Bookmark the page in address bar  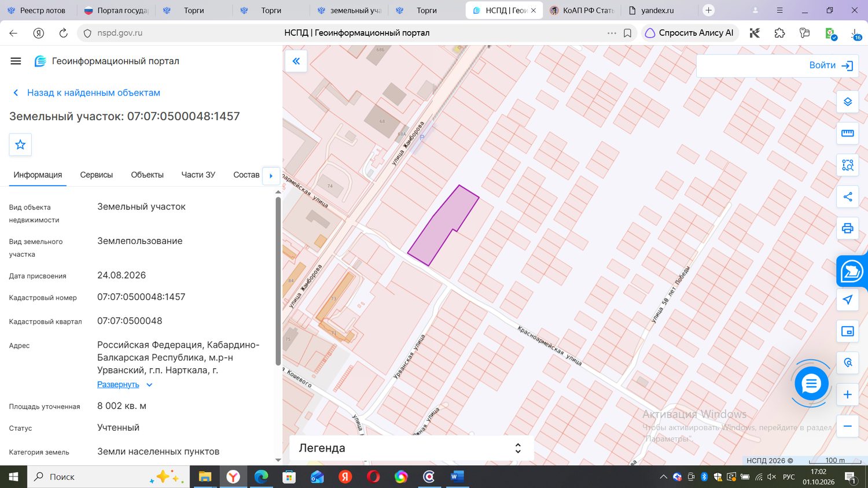click(627, 33)
